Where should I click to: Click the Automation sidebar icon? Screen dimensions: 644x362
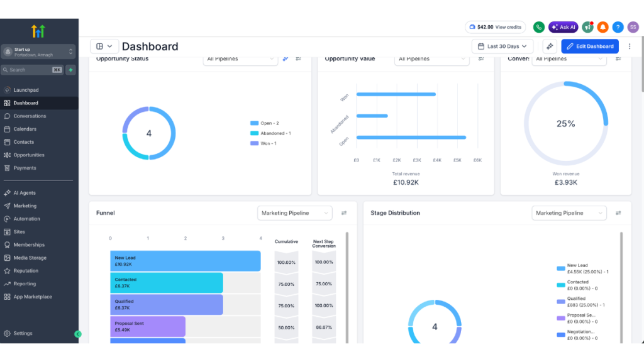[7, 219]
